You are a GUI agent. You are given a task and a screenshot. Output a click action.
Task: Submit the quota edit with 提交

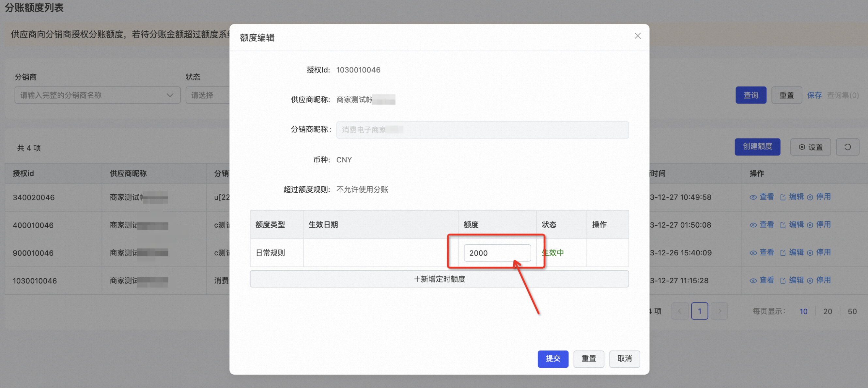tap(552, 358)
